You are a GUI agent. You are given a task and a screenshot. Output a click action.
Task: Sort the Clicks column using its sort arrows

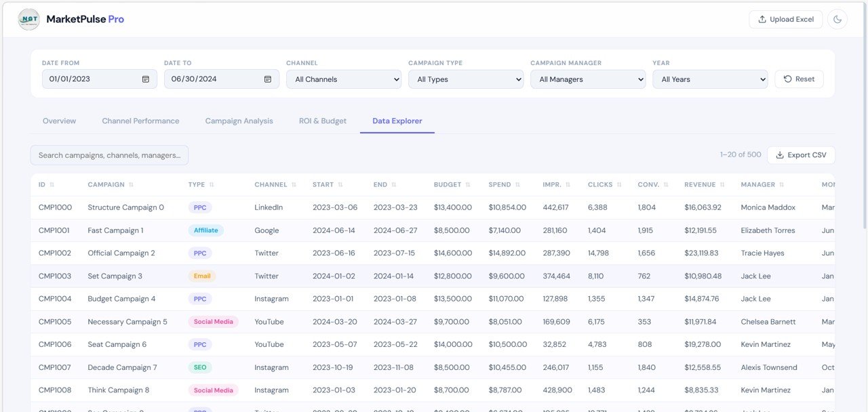pyautogui.click(x=618, y=184)
